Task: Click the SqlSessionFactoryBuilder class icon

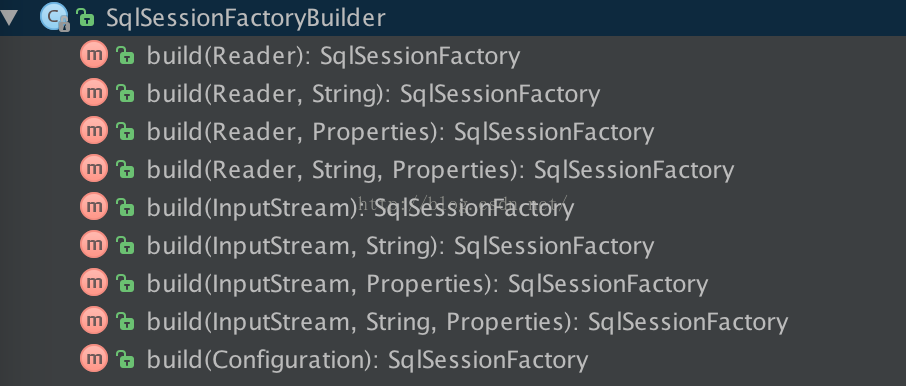Action: (54, 17)
